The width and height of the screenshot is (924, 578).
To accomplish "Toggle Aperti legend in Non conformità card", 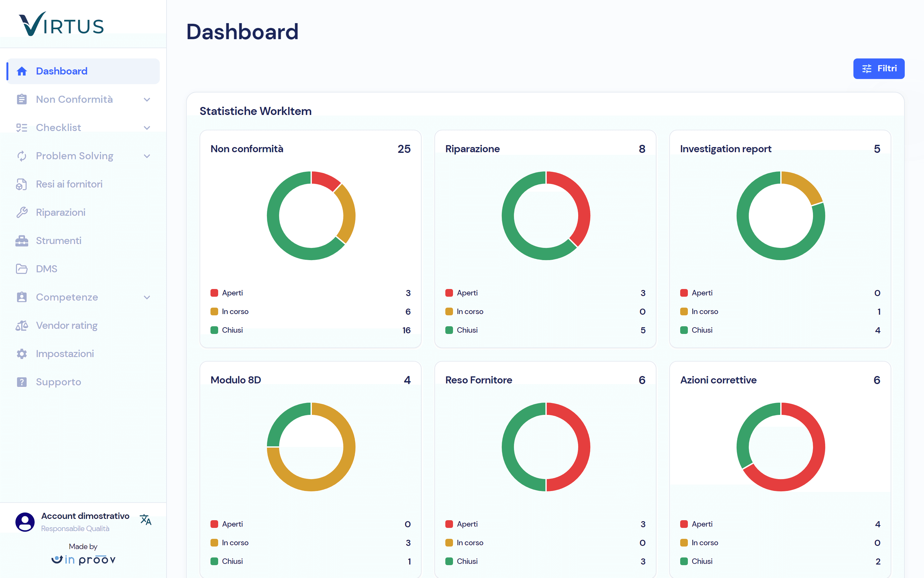I will click(227, 293).
